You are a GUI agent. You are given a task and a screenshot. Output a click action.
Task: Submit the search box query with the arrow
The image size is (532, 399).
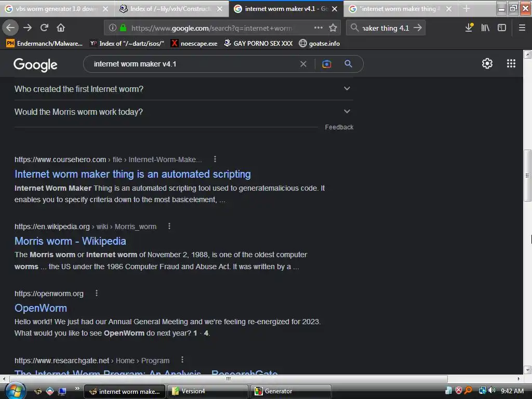(x=418, y=28)
